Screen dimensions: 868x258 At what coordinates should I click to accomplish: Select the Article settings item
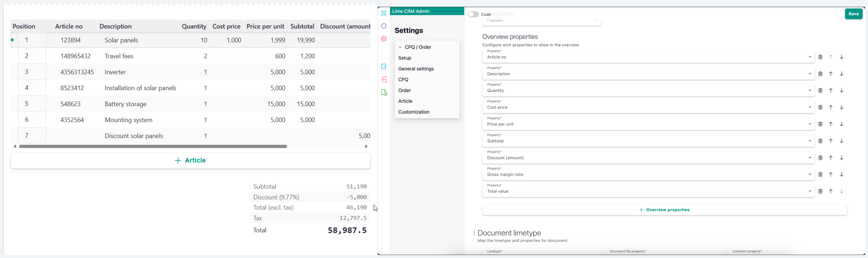pyautogui.click(x=405, y=101)
